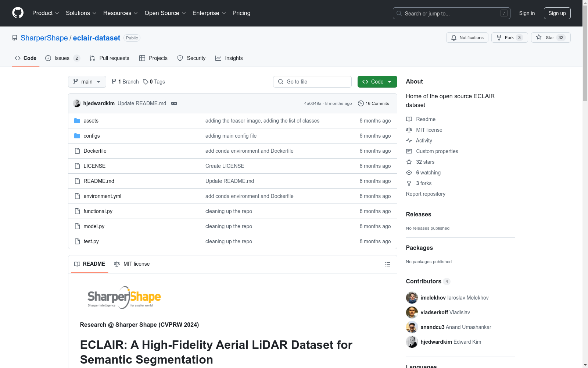The height and width of the screenshot is (368, 588).
Task: Open the environment.yml file name
Action: 103,196
